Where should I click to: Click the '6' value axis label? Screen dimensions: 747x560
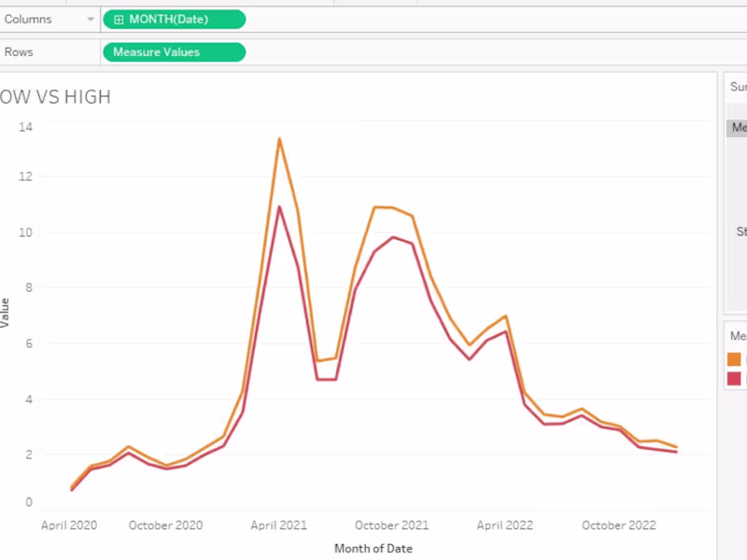coord(29,343)
